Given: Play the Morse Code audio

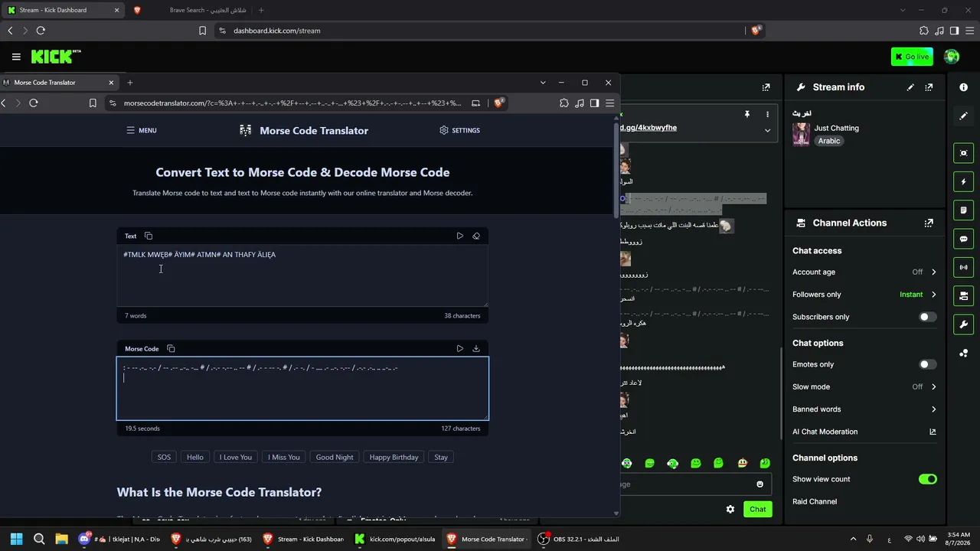Looking at the screenshot, I should [459, 348].
